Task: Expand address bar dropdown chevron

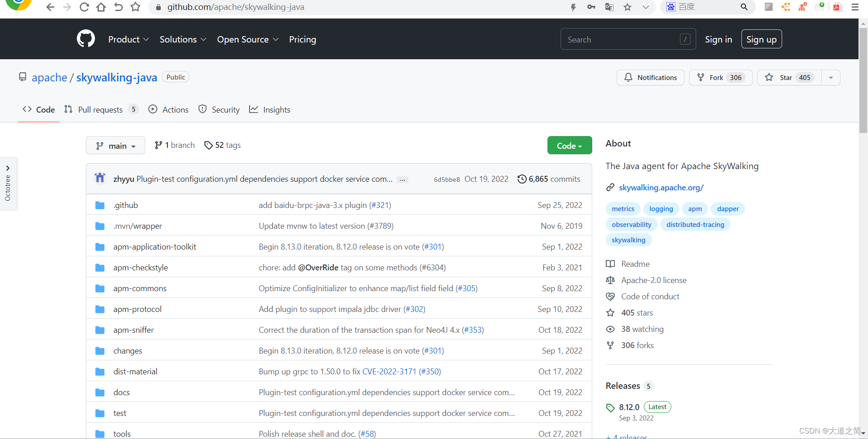Action: [x=646, y=7]
